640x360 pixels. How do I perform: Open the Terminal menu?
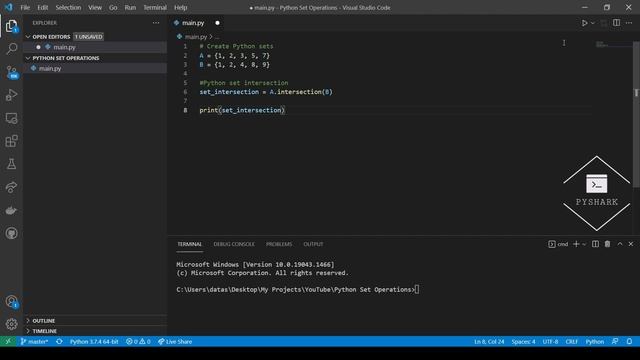[155, 7]
